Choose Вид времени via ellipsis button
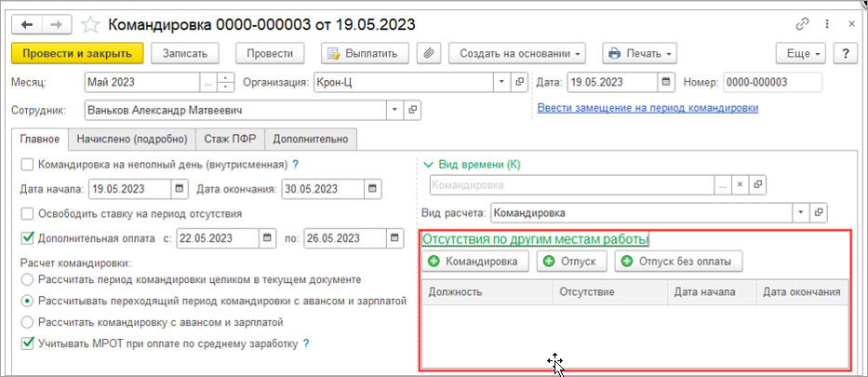Viewport: 868px width, 377px height. coord(722,185)
